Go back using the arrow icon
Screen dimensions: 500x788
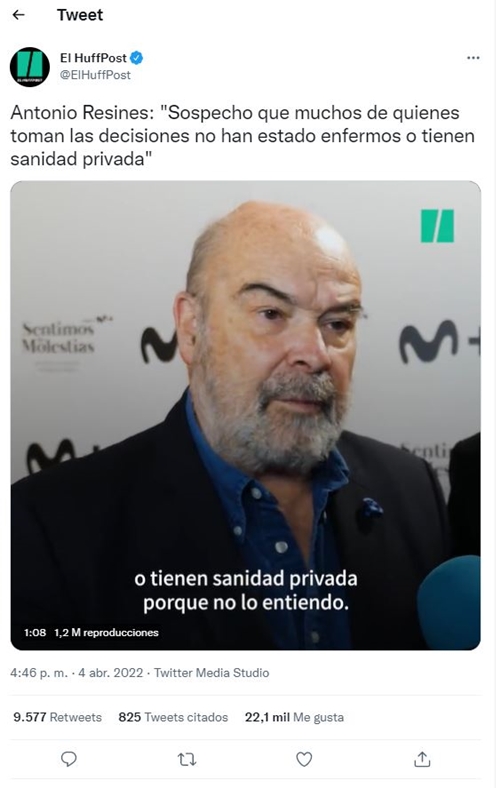click(x=19, y=15)
